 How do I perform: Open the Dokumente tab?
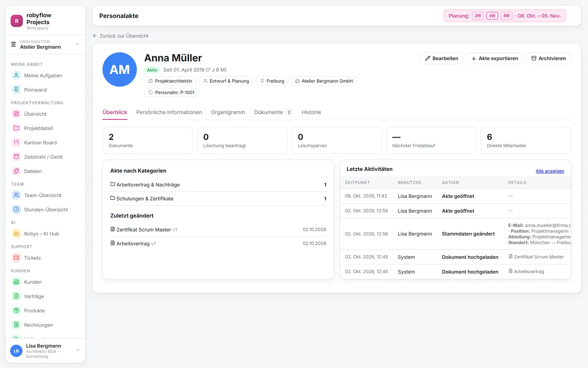pos(273,112)
